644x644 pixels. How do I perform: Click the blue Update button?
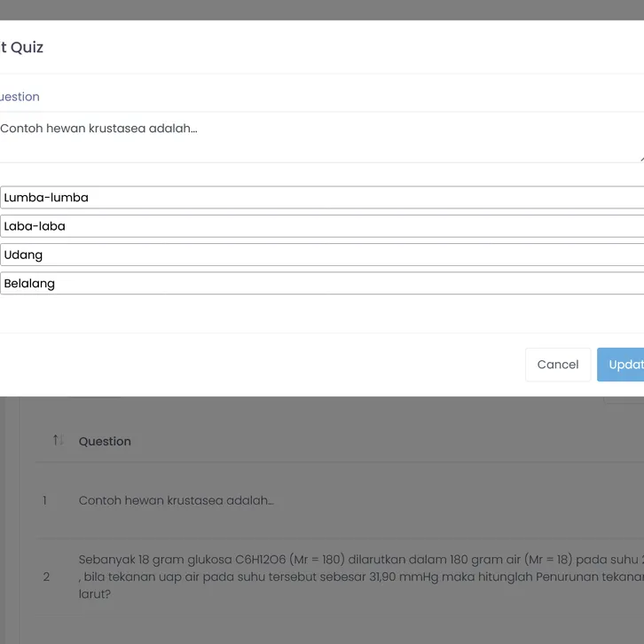[x=621, y=365]
